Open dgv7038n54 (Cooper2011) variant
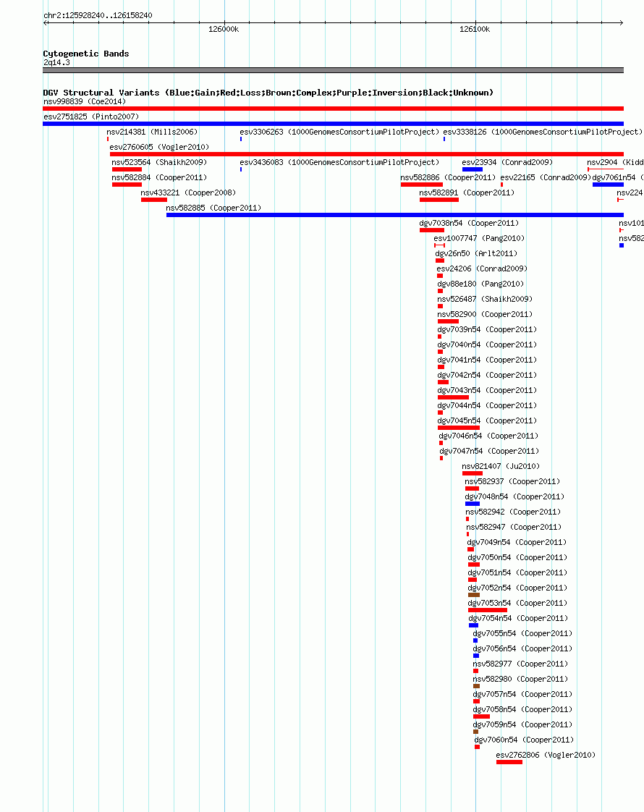 [x=469, y=223]
